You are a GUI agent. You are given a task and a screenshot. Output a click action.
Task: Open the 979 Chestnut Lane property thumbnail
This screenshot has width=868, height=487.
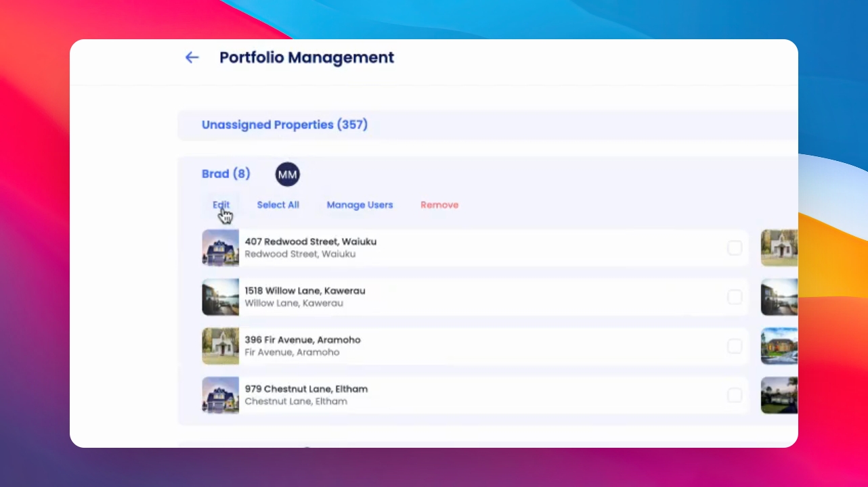pos(221,395)
